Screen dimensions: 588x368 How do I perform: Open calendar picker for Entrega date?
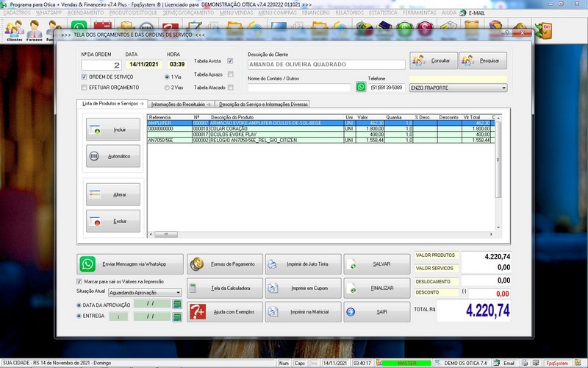pos(177,317)
